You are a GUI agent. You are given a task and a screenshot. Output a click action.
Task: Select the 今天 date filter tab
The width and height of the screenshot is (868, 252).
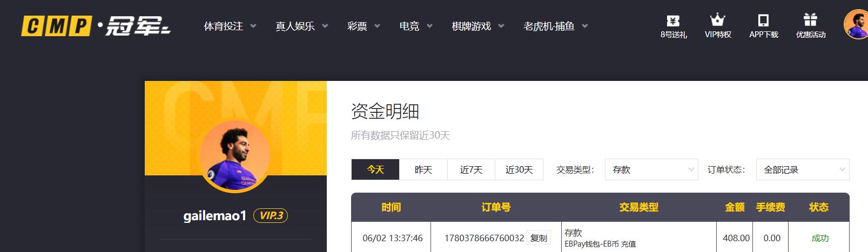click(375, 169)
